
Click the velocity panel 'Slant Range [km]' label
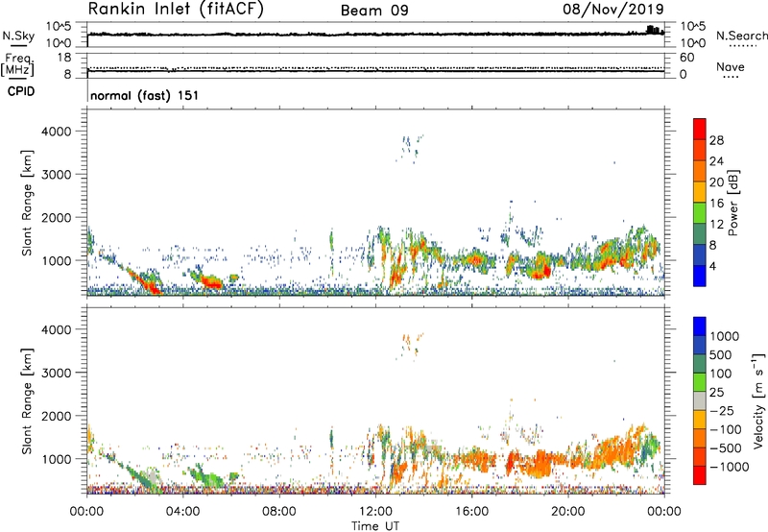tap(27, 401)
